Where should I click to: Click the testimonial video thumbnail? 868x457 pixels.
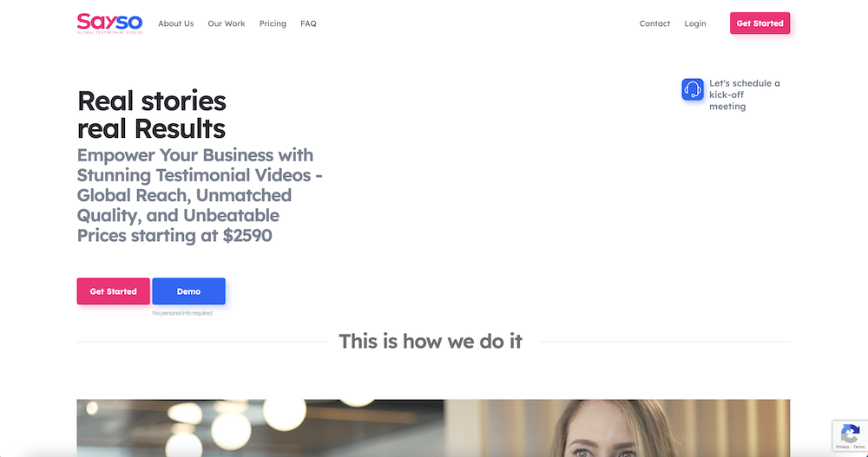[433, 428]
